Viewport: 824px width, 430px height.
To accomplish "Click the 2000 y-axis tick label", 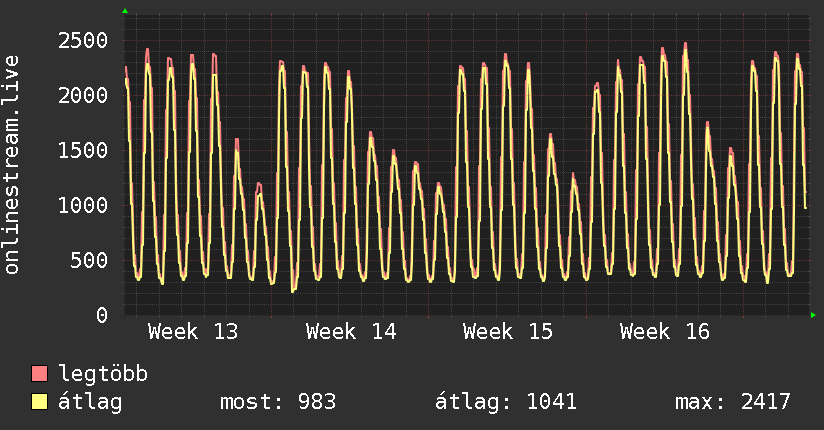I will 83,96.
